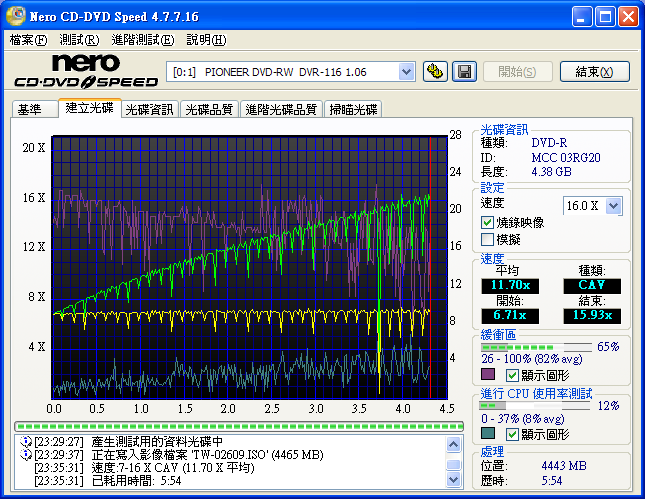Screen dimensions: 645x499
Task: Open the 16.0 X speed dropdown
Action: (x=613, y=205)
